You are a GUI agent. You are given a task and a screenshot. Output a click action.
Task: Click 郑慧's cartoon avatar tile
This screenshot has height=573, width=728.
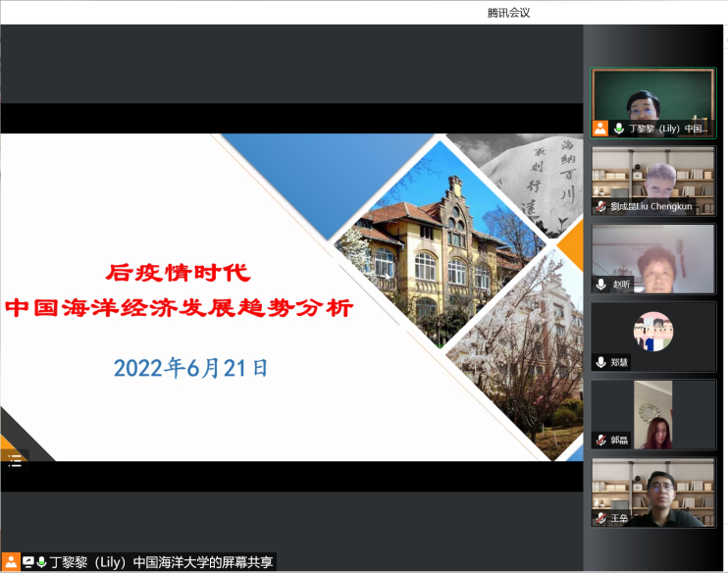click(x=653, y=332)
